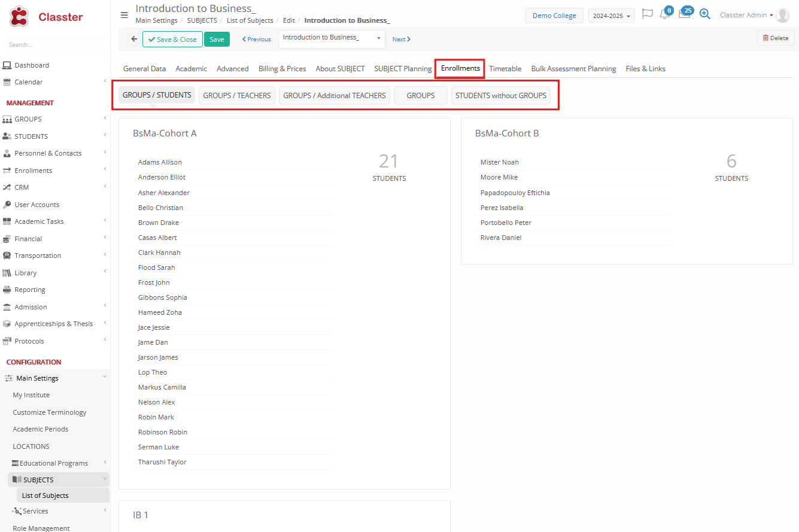Screen dimensions: 799x532
Task: Open the bell notifications icon
Action: (x=664, y=14)
